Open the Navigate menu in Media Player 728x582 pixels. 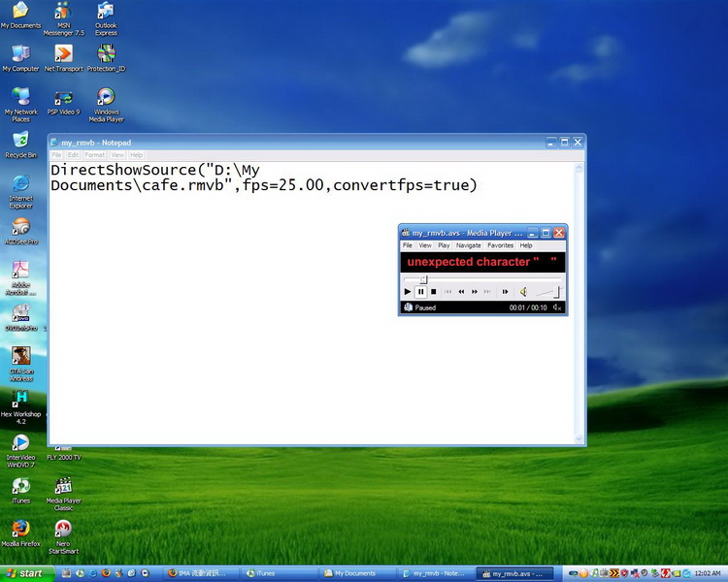pos(469,246)
